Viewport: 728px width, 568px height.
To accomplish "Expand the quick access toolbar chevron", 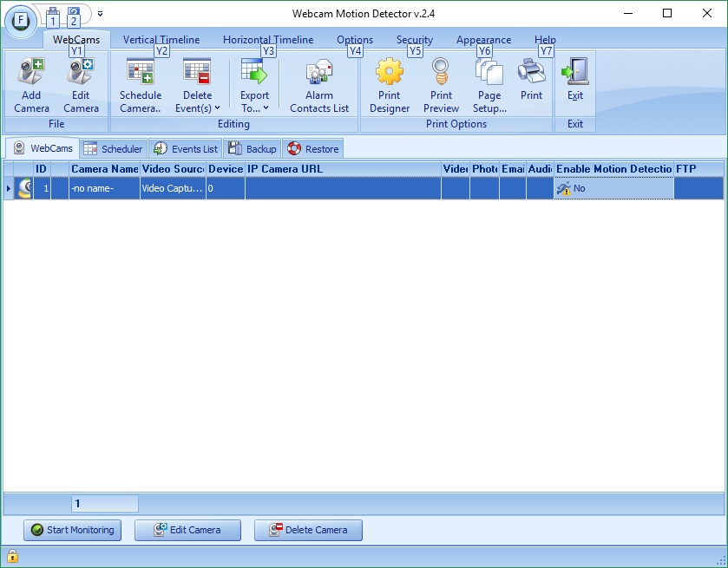I will point(100,14).
